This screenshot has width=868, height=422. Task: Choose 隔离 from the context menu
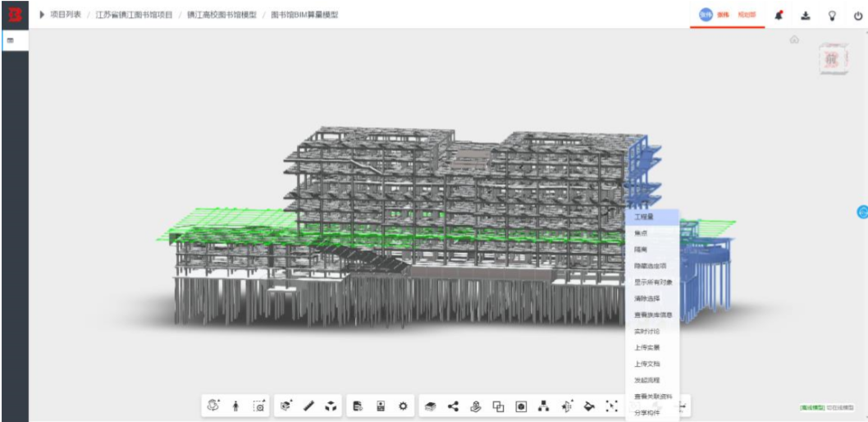[651, 250]
